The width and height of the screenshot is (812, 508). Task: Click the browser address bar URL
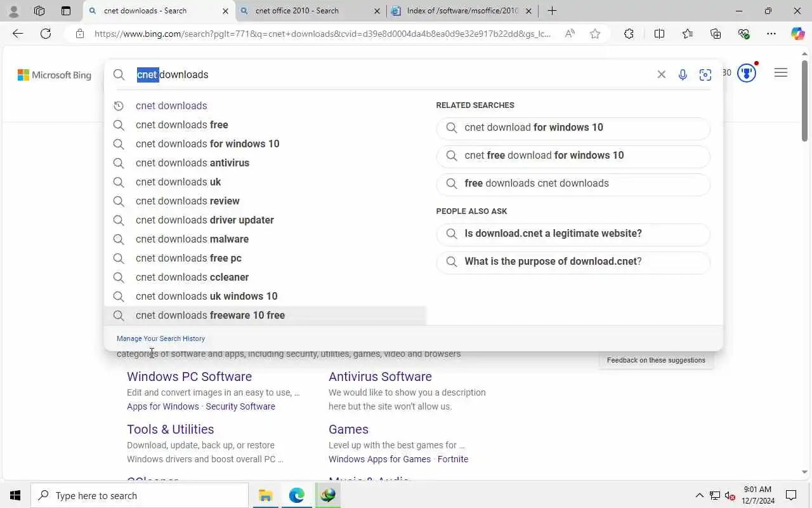pyautogui.click(x=322, y=34)
